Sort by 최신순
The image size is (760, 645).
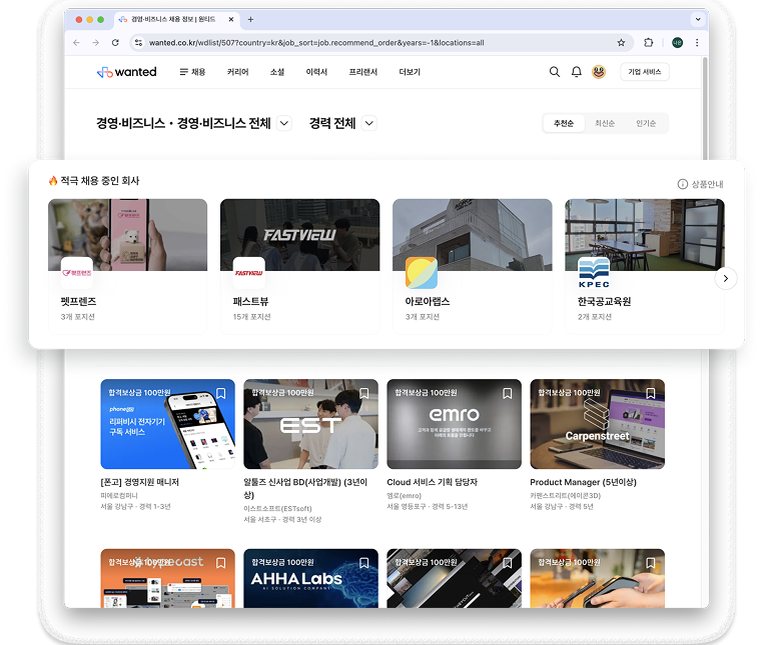click(x=605, y=123)
